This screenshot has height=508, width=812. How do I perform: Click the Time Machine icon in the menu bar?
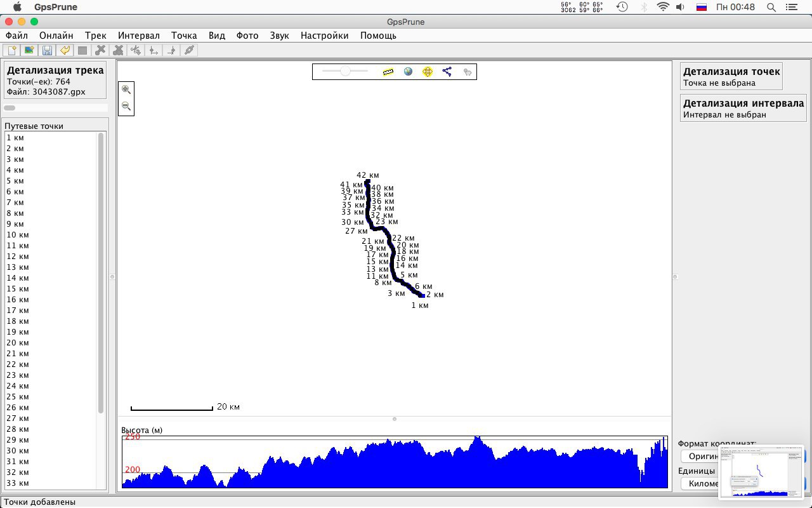(622, 7)
